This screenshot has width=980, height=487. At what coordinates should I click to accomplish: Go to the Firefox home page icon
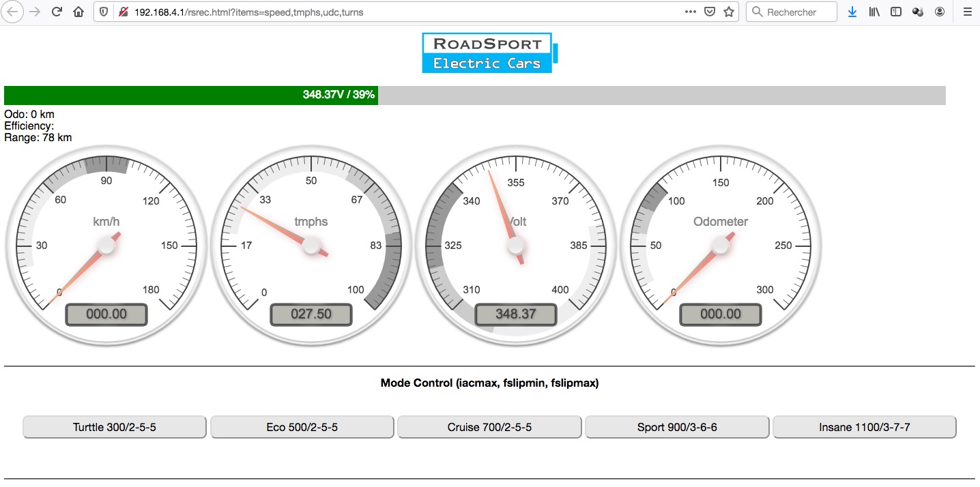78,12
